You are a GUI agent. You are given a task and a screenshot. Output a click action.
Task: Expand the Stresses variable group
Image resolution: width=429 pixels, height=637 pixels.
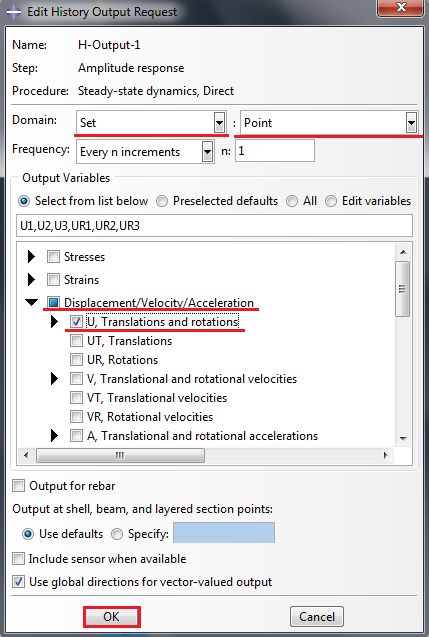point(31,257)
